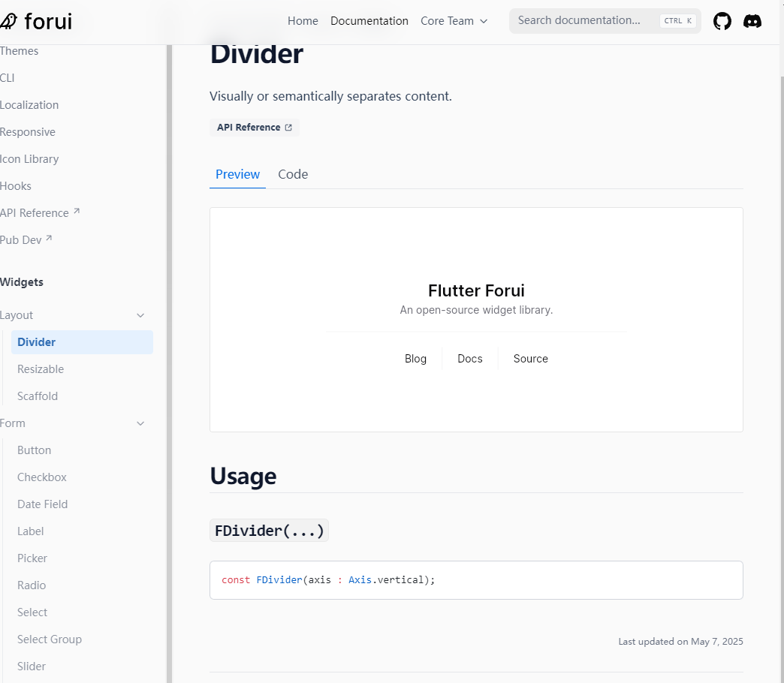Screen dimensions: 784x683
Task: Open the Discord community icon
Action: pos(752,21)
